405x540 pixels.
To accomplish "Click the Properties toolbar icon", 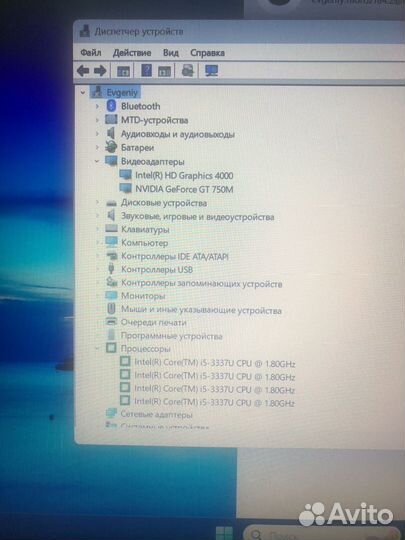I will point(123,71).
